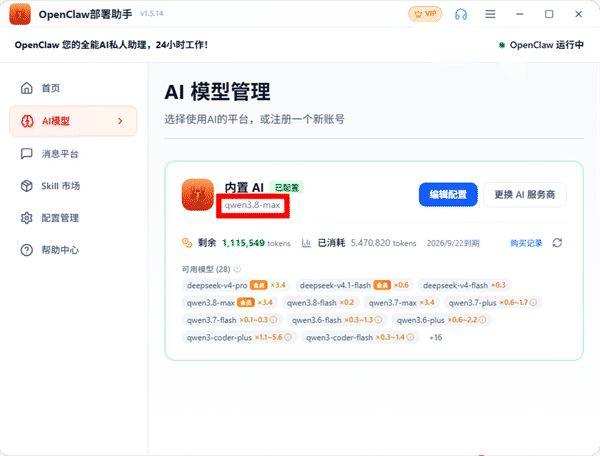The width and height of the screenshot is (600, 456).
Task: Open customer support headset icon
Action: tap(461, 14)
